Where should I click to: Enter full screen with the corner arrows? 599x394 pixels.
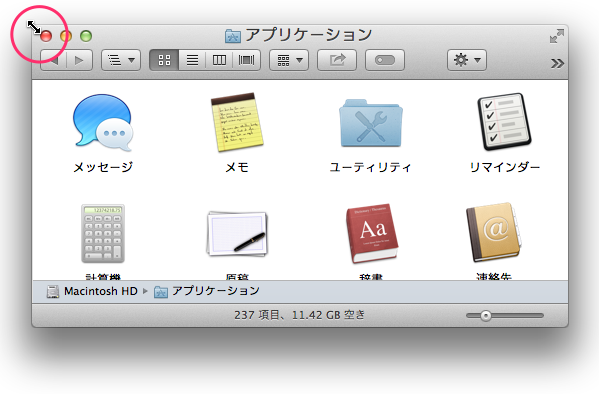click(557, 36)
